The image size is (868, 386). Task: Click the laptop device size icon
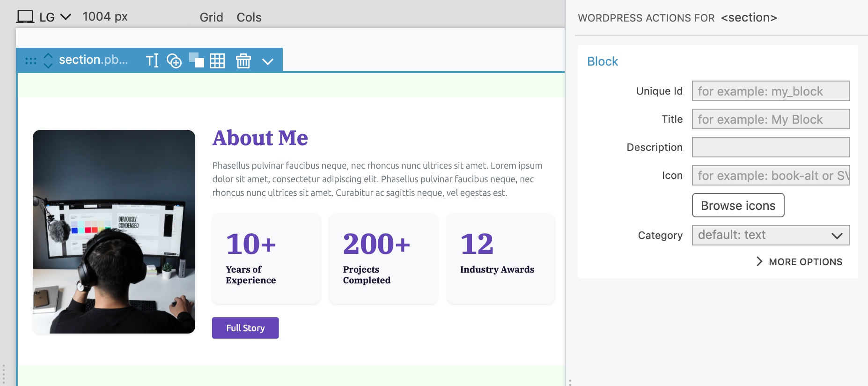click(25, 17)
